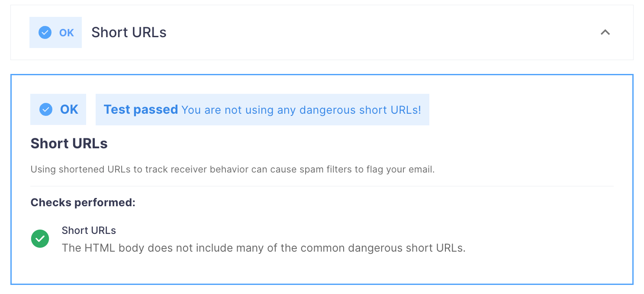Viewport: 644px width, 294px height.
Task: Select the Short URLs check item label
Action: click(89, 230)
